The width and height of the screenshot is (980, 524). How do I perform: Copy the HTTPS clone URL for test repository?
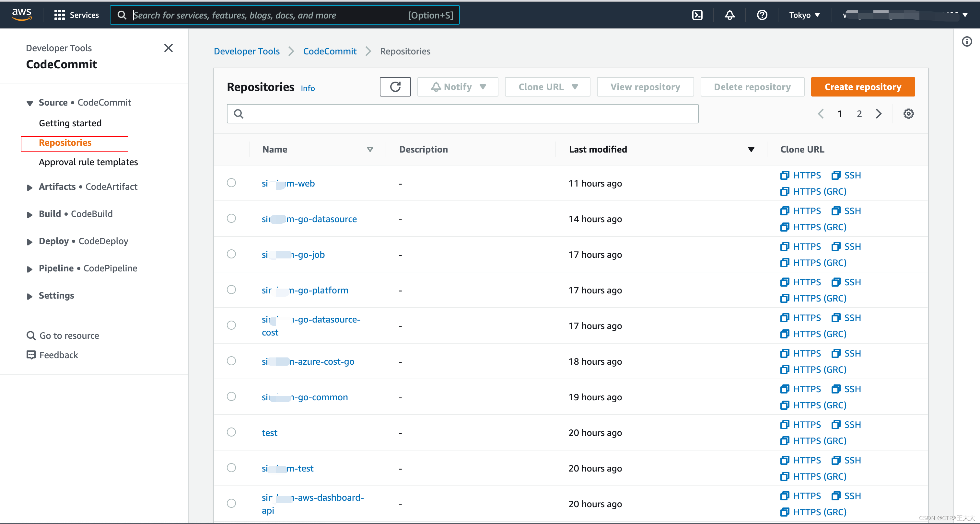click(800, 424)
